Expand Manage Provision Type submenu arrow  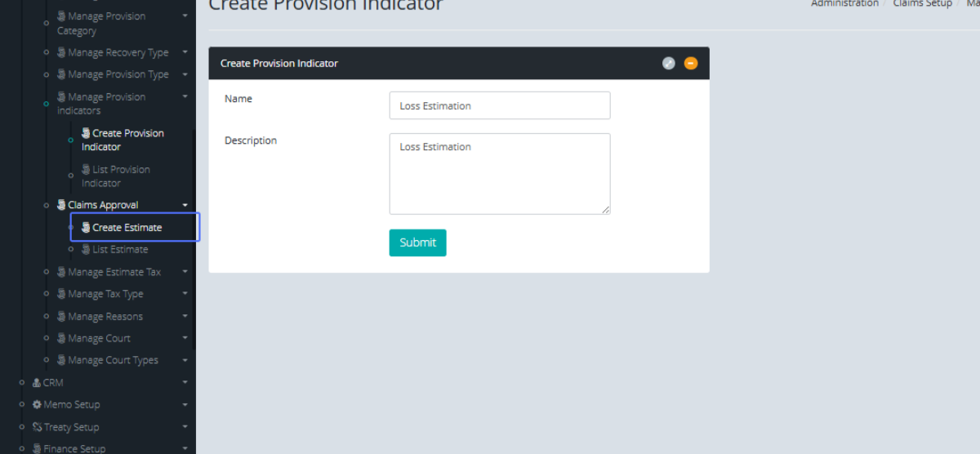tap(185, 74)
